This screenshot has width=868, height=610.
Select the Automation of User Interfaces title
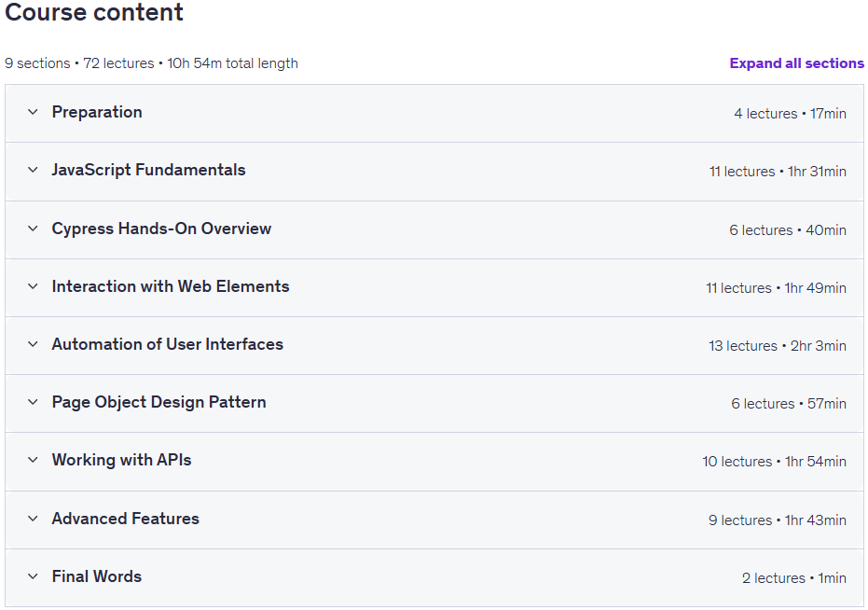coord(167,344)
